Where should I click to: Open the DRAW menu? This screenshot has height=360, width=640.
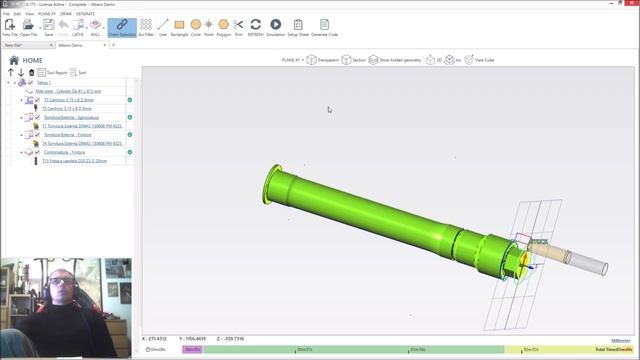[66, 14]
